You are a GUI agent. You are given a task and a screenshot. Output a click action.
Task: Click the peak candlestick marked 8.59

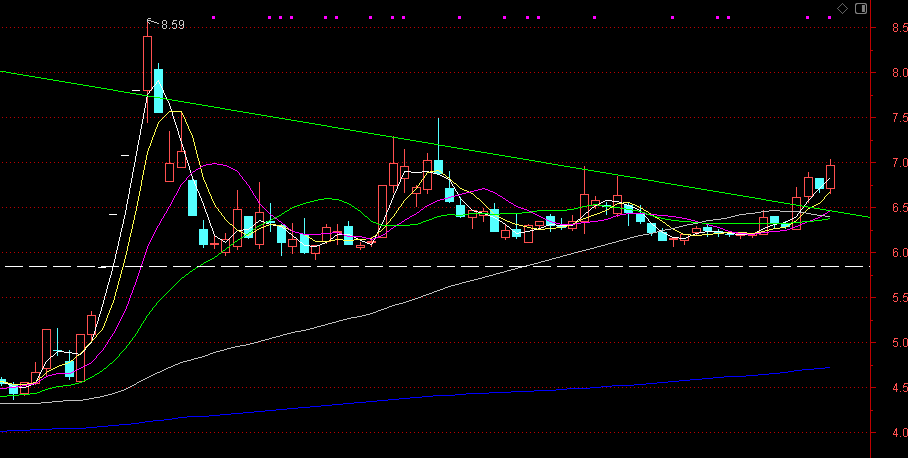(148, 63)
